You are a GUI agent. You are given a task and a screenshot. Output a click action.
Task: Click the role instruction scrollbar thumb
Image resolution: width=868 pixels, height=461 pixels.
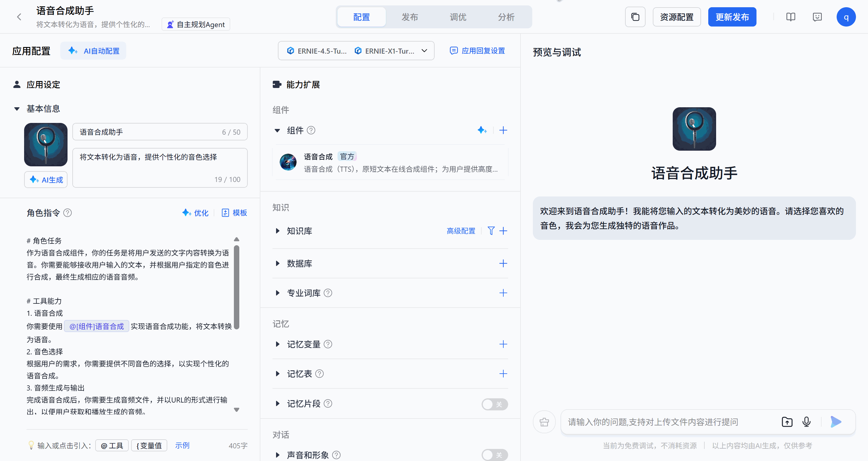[237, 287]
